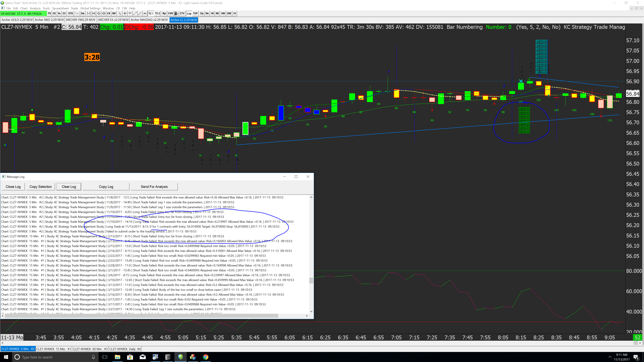The height and width of the screenshot is (362, 644).
Task: Open File Explorer in taskbar
Action: [x=118, y=357]
